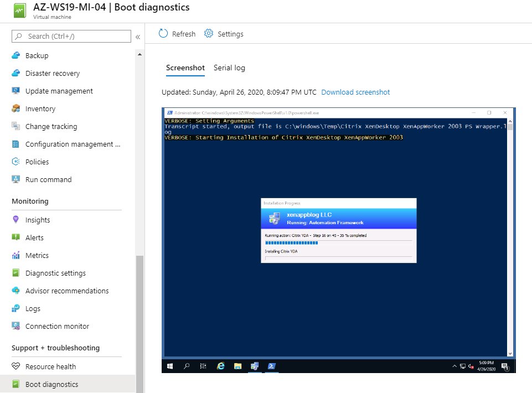This screenshot has width=532, height=393.
Task: Click the Run command icon
Action: pyautogui.click(x=16, y=179)
